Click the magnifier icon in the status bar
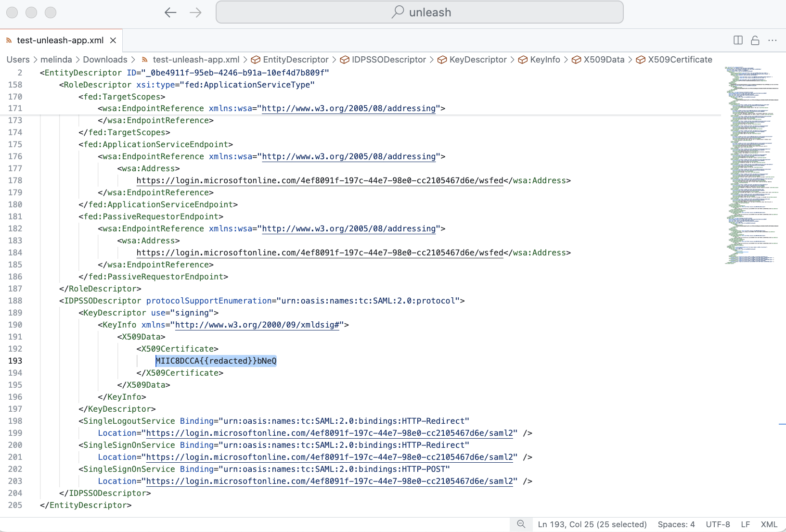786x532 pixels. [521, 524]
